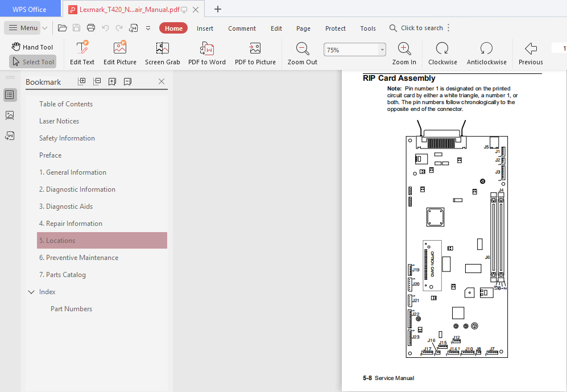Click the Print icon
Screen dimensions: 567x392
[91, 28]
